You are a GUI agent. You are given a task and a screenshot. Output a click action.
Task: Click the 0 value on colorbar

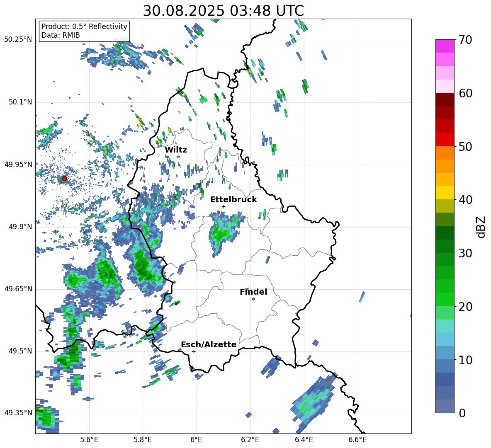(462, 413)
